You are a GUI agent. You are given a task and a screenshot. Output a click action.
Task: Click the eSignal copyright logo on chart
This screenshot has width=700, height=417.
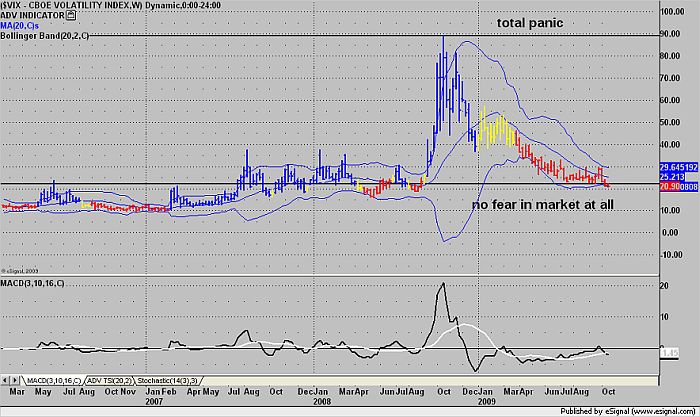(17, 269)
